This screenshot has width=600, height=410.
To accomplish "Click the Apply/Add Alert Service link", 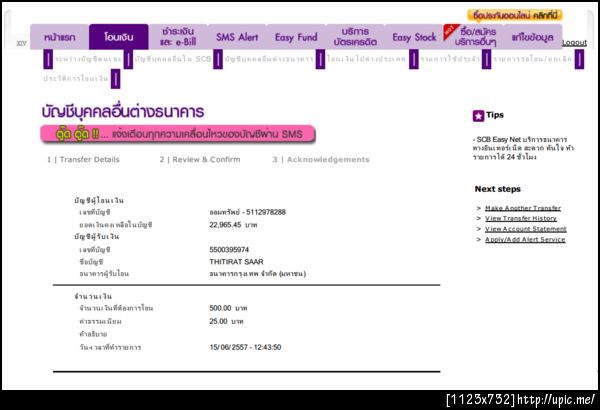I will tap(525, 240).
